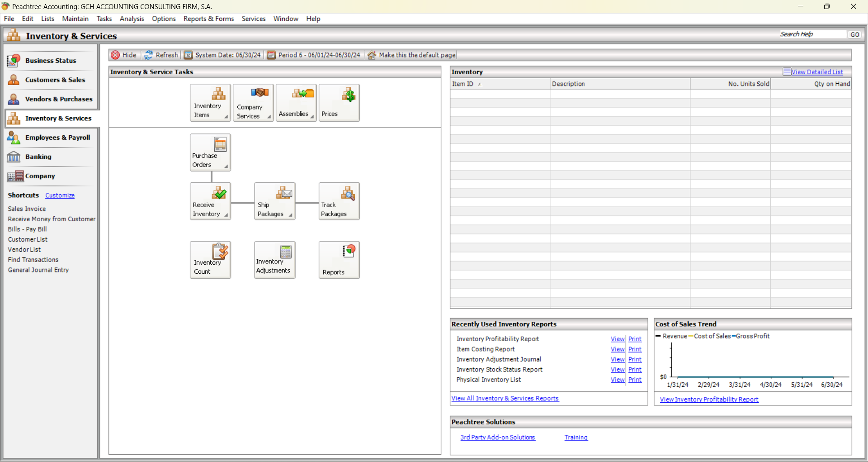Open the Options menu
This screenshot has height=462, width=868.
(x=164, y=19)
